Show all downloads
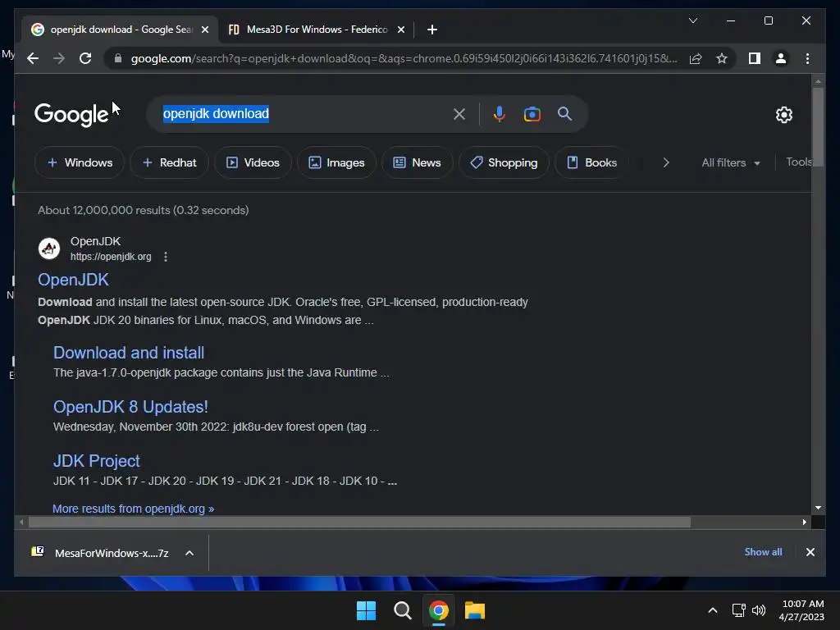 pyautogui.click(x=763, y=552)
